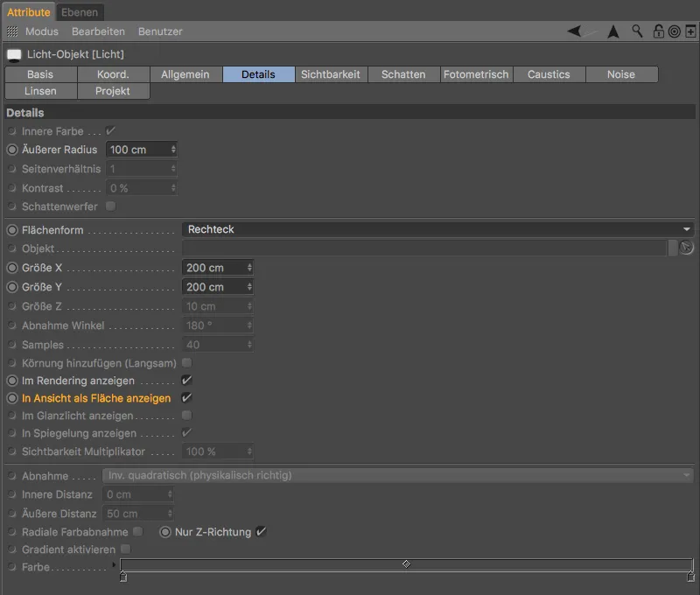Viewport: 700px width, 595px height.
Task: Lock the Attribute Manager with the padlock icon
Action: coord(659,31)
